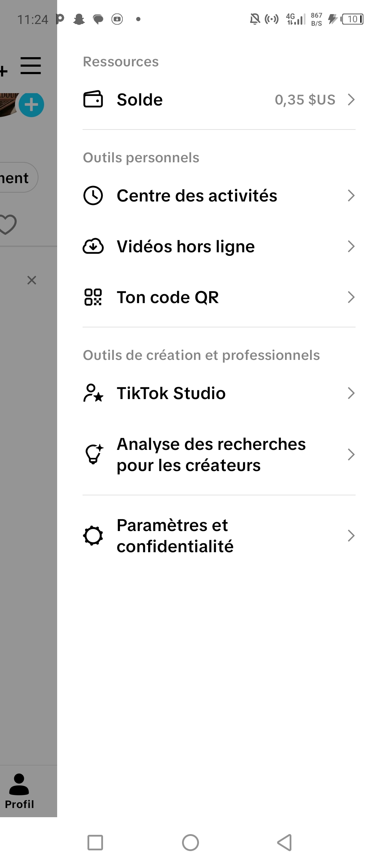
Task: Expand the Solde row chevron
Action: (351, 100)
